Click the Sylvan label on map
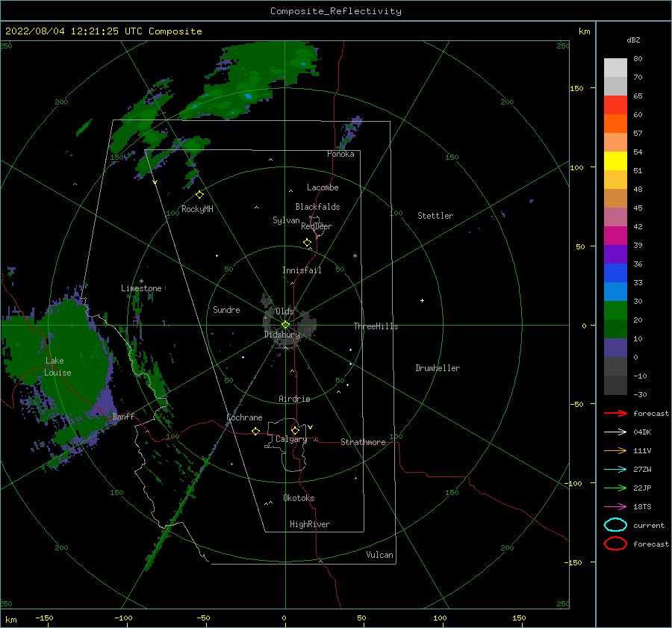The height and width of the screenshot is (628, 672). (286, 220)
